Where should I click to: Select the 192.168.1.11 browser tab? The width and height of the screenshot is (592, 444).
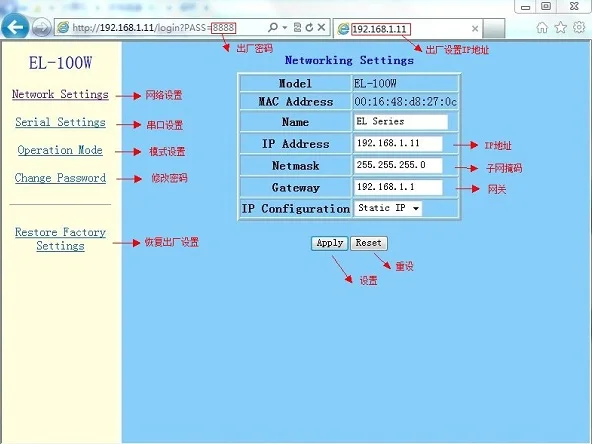click(x=408, y=29)
